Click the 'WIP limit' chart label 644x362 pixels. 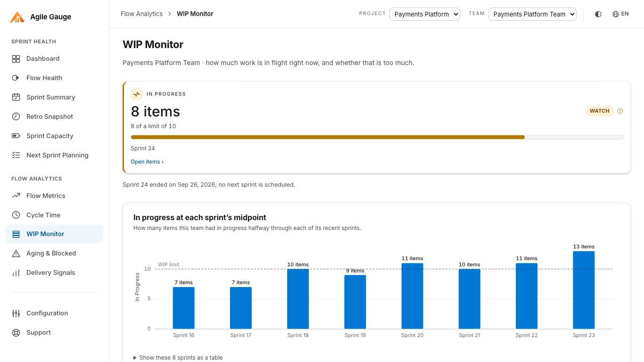click(x=168, y=265)
